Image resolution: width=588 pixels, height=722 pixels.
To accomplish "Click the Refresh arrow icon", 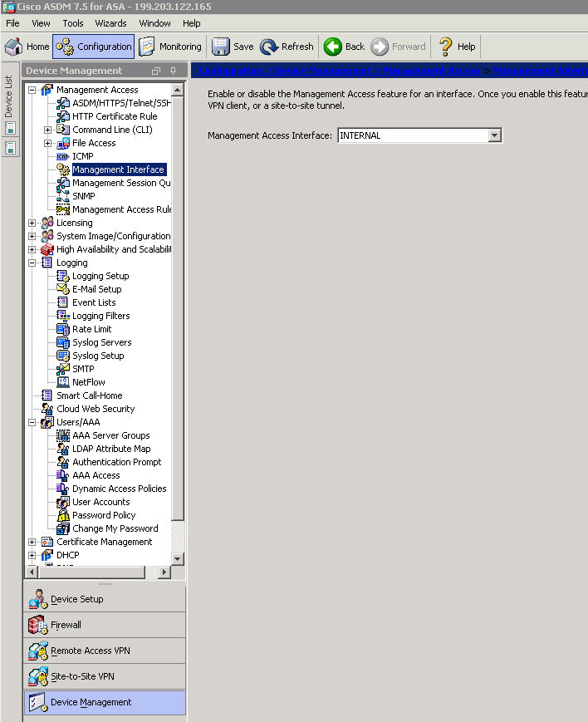I will click(x=269, y=47).
